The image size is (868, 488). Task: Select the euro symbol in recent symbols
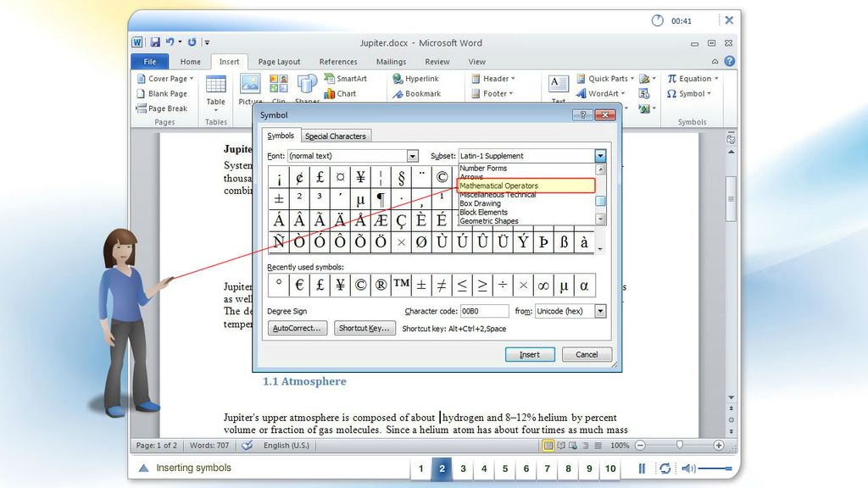coord(299,285)
